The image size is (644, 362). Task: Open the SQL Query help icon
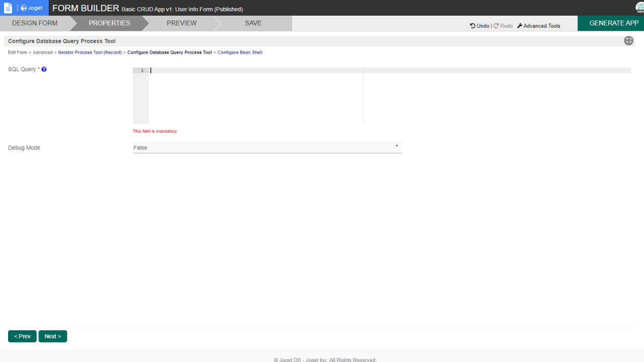(x=44, y=69)
